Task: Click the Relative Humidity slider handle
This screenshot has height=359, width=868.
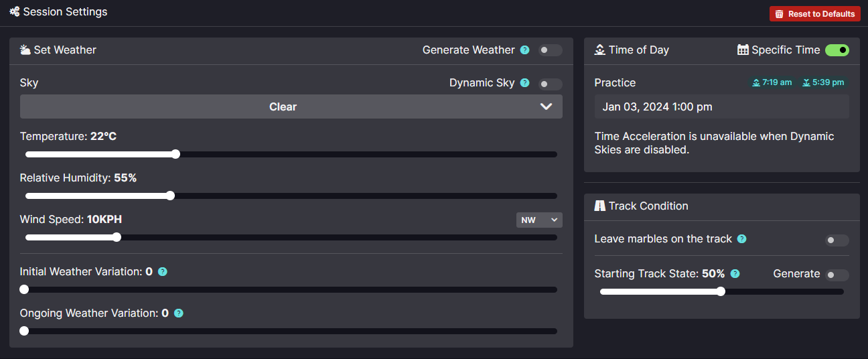Action: click(x=170, y=196)
